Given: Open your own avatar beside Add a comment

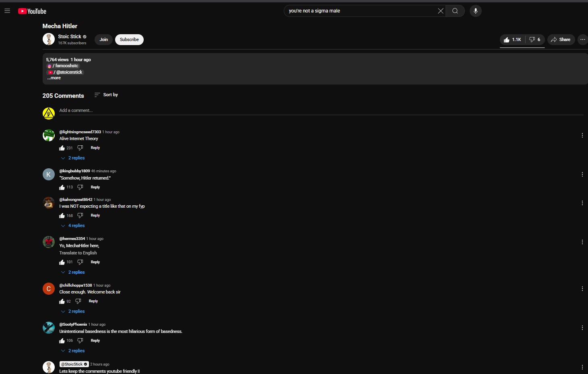Looking at the screenshot, I should click(49, 114).
